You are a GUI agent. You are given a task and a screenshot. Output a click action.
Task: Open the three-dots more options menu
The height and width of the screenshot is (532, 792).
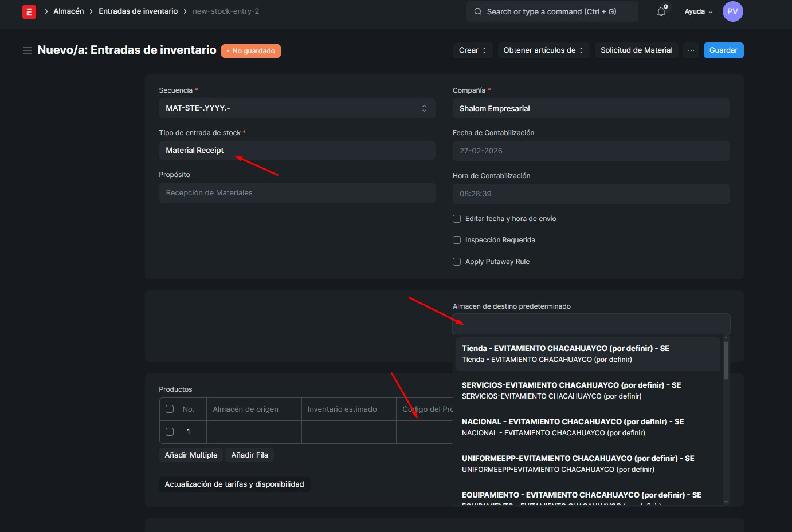click(x=691, y=50)
